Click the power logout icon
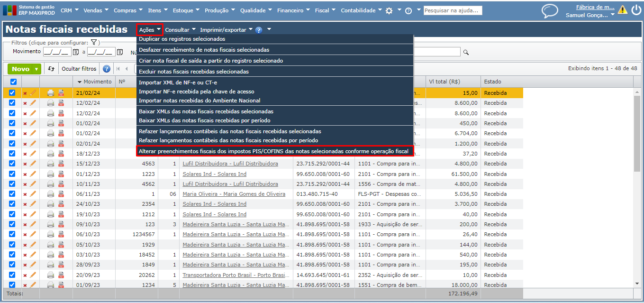644x303 pixels. (x=636, y=10)
